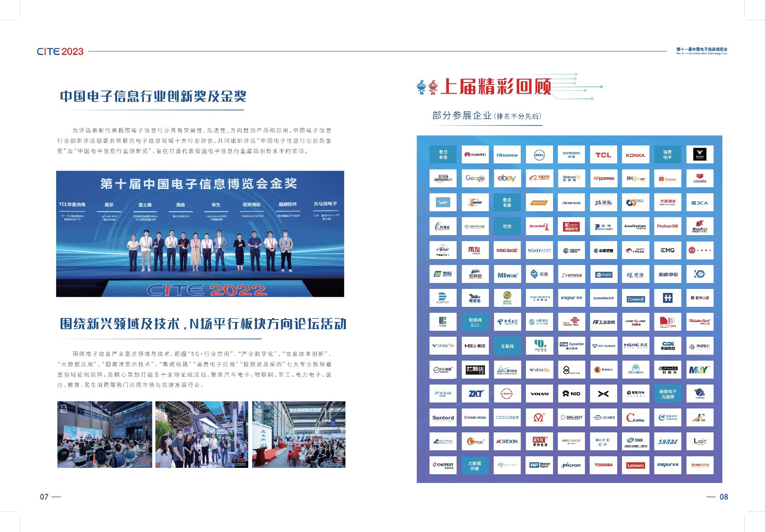
Task: Click the 第十一届中国电子信息博览会 header text
Action: coord(702,49)
